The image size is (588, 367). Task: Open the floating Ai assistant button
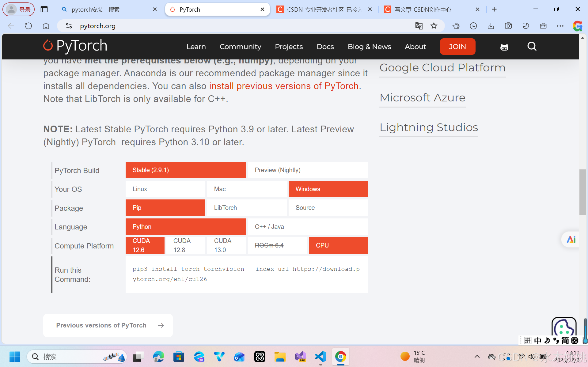point(571,240)
